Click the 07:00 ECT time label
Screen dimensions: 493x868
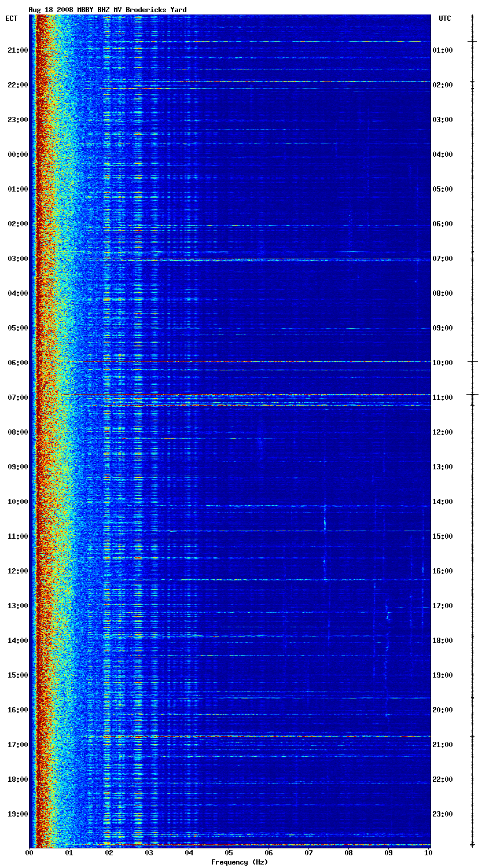(18, 398)
